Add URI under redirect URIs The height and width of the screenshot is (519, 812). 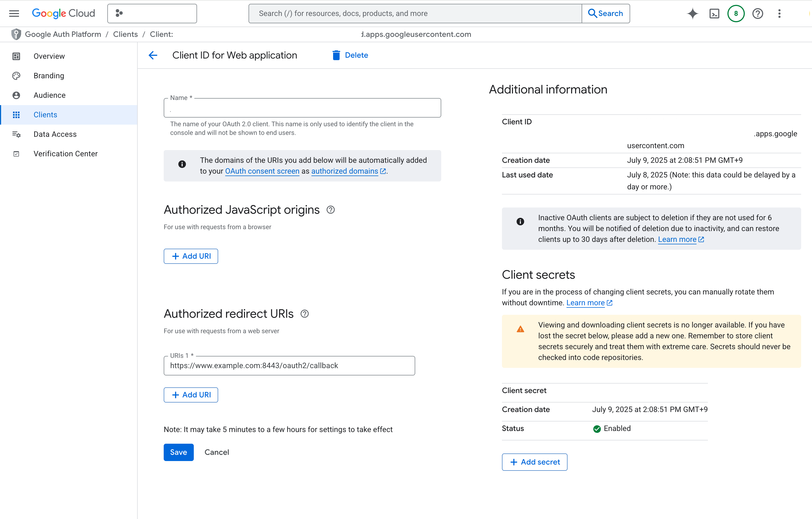pyautogui.click(x=191, y=395)
